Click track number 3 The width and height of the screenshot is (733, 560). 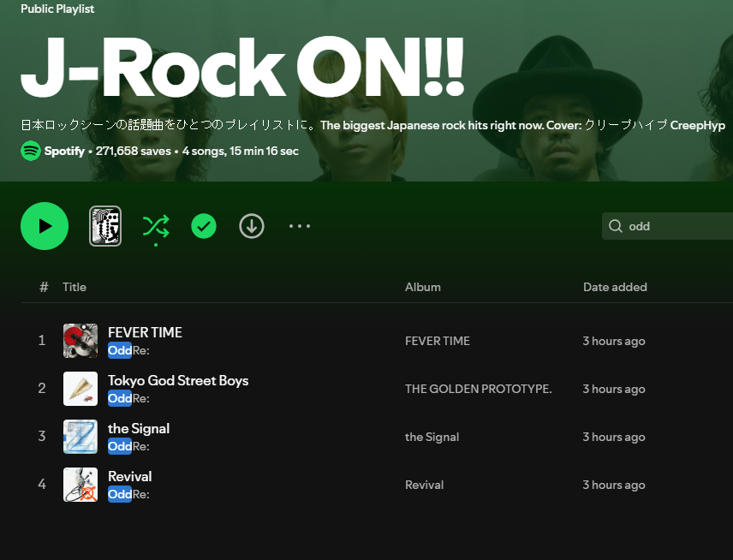tap(42, 436)
